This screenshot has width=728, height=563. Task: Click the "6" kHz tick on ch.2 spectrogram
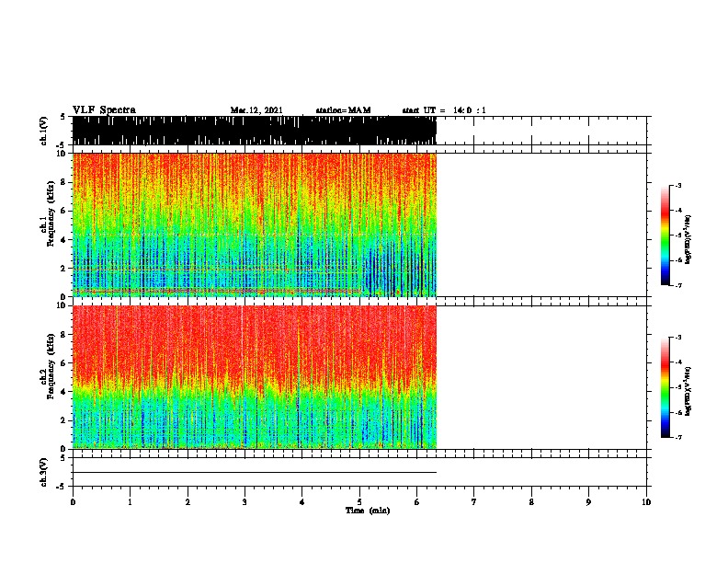63,363
